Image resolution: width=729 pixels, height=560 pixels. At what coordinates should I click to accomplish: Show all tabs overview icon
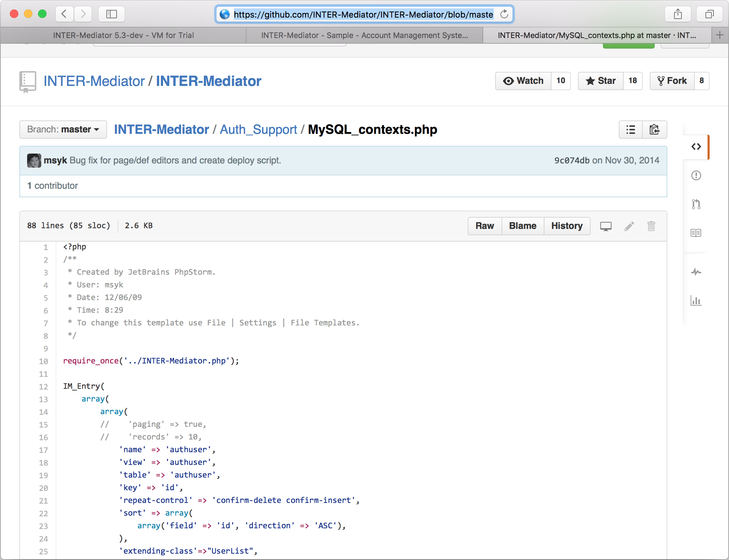pyautogui.click(x=709, y=14)
